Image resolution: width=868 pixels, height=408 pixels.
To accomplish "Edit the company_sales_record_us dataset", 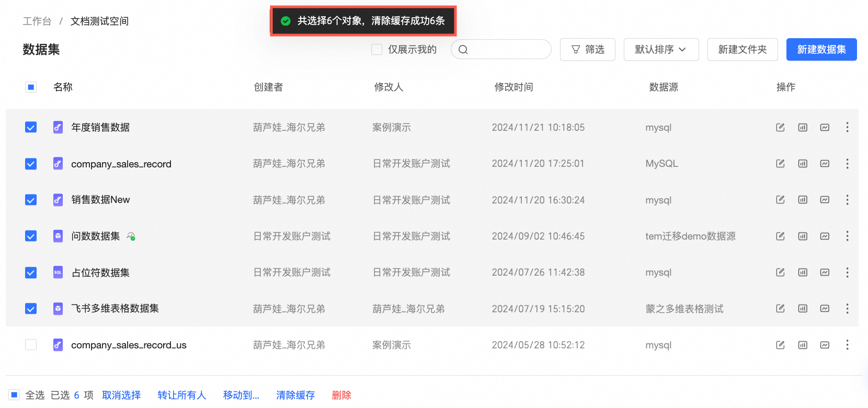I will point(780,345).
